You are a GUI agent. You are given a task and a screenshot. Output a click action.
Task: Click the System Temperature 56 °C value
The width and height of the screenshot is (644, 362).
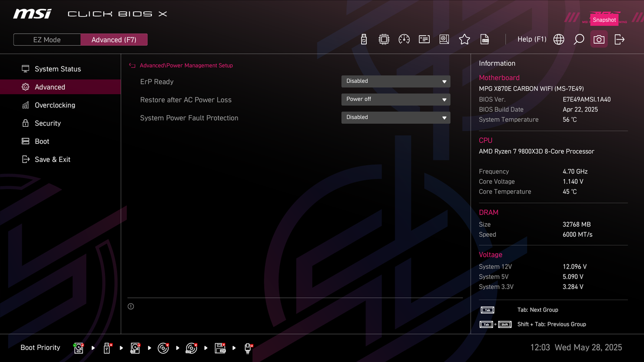click(570, 120)
